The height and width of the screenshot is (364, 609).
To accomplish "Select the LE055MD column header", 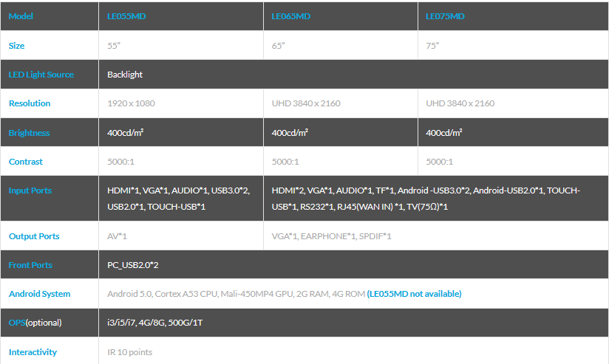I will pyautogui.click(x=126, y=16).
